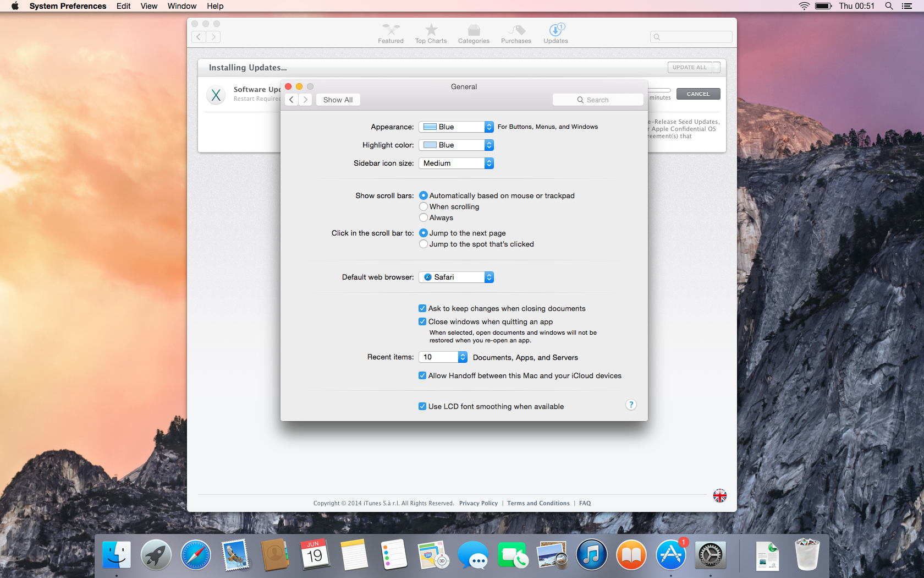Screen dimensions: 924x578
Task: Open Update All dropdown arrow
Action: (x=716, y=67)
